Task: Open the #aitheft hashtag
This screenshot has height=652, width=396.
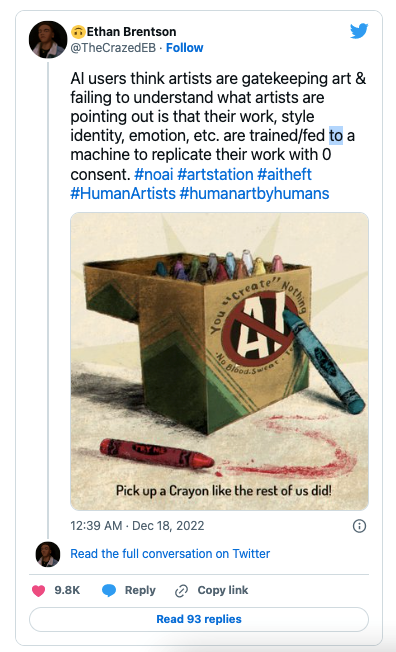Action: pyautogui.click(x=284, y=174)
